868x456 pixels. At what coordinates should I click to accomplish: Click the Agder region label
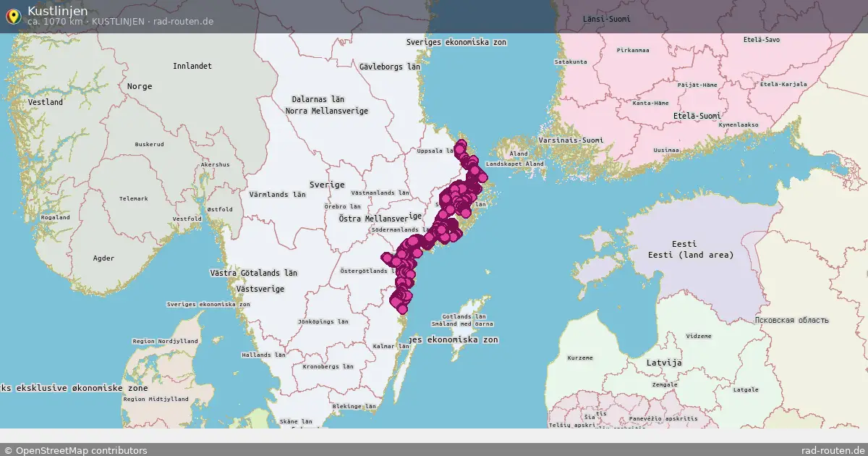[x=103, y=258]
